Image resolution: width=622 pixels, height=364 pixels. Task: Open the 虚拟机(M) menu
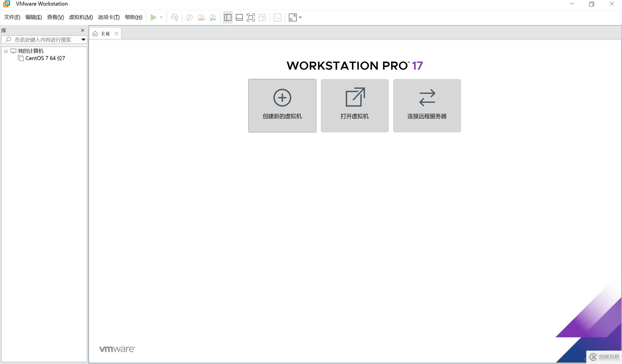(81, 17)
